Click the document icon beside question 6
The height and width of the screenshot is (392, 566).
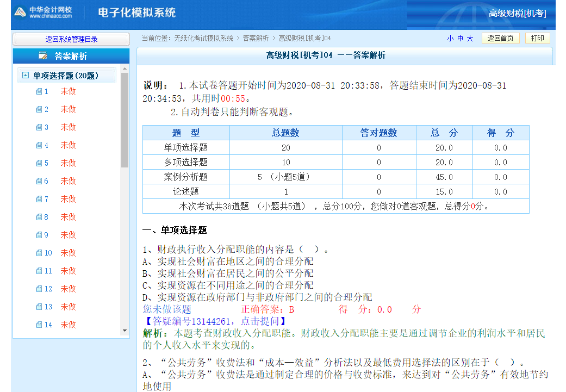[x=39, y=181]
